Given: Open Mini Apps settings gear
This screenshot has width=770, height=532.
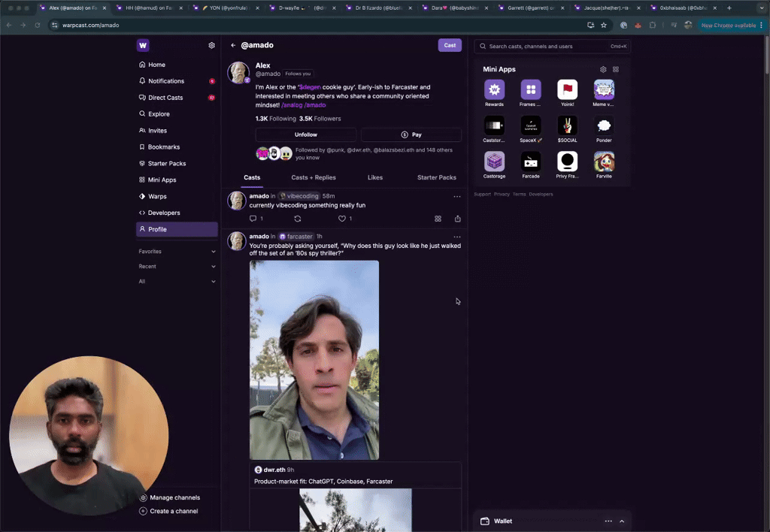Looking at the screenshot, I should point(603,69).
